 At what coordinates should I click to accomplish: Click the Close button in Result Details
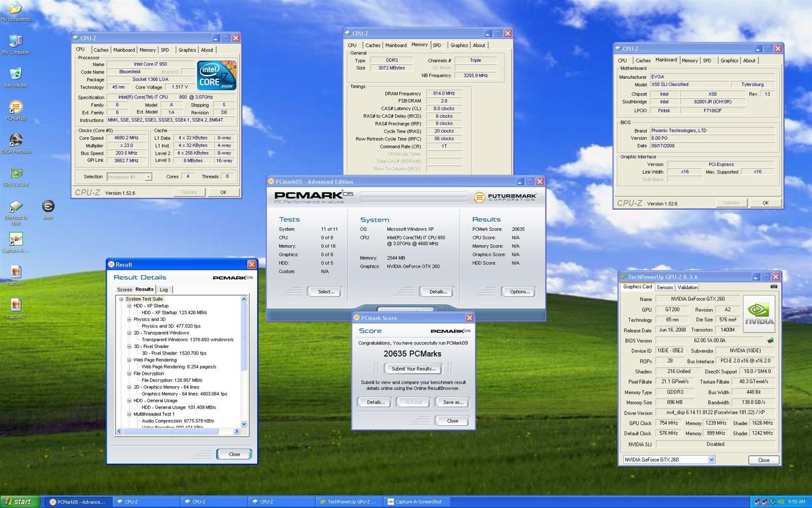234,454
